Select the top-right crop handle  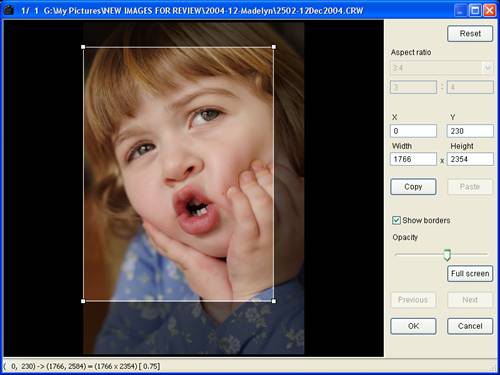[274, 47]
